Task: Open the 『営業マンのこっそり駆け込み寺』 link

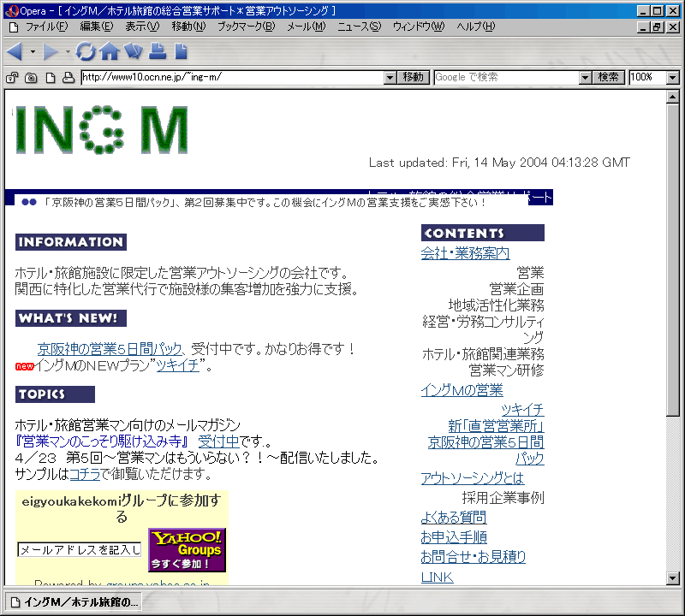Action: [102, 441]
